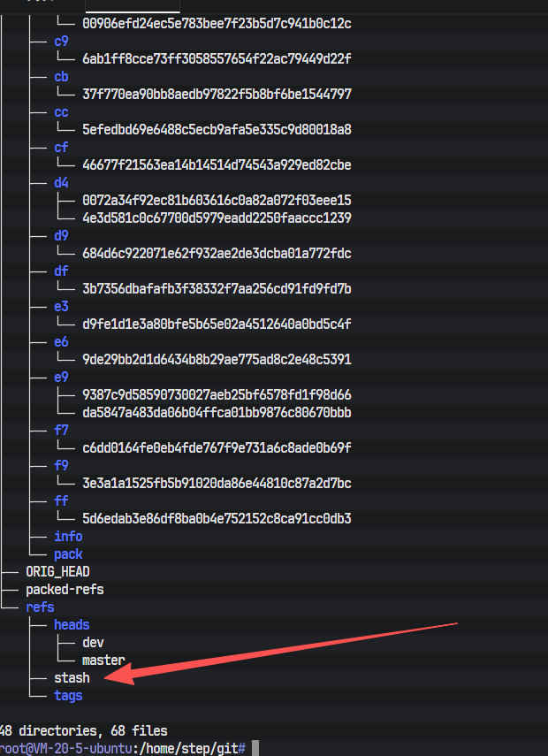Viewport: 548px width, 756px height.
Task: Click the stash entry under refs
Action: click(72, 678)
